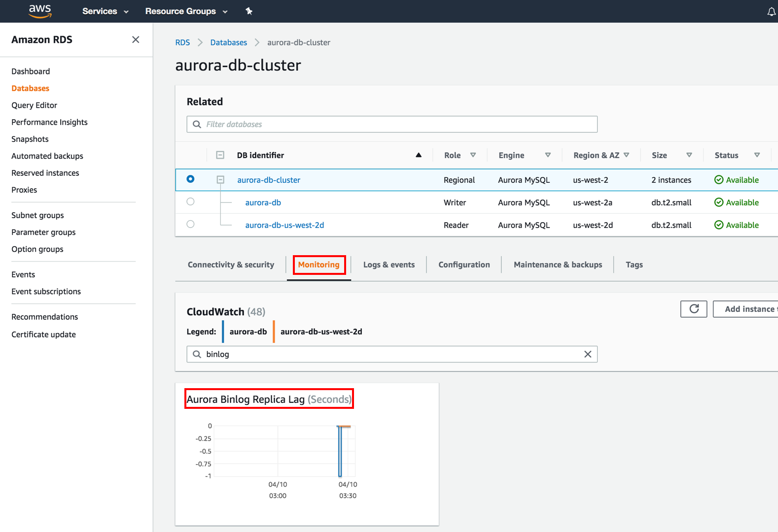Open Subnet groups in sidebar
This screenshot has height=532, width=778.
click(x=37, y=215)
